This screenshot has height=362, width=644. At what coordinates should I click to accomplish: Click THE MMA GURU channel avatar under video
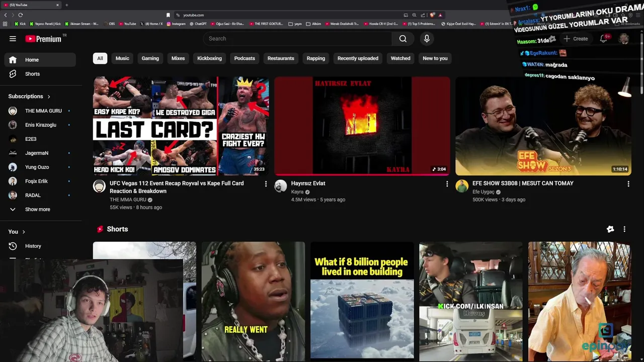99,186
